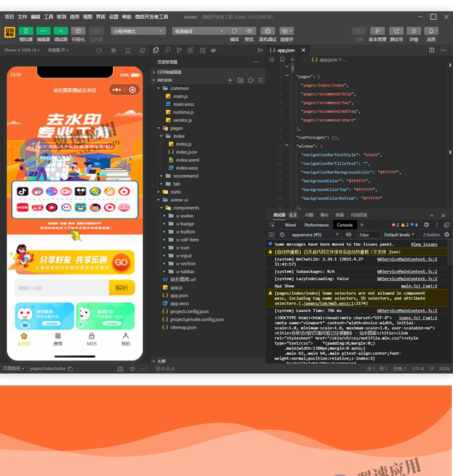Toggle the green Editor (编辑器) panel button
Screen dimensions: 453x476
pyautogui.click(x=44, y=31)
